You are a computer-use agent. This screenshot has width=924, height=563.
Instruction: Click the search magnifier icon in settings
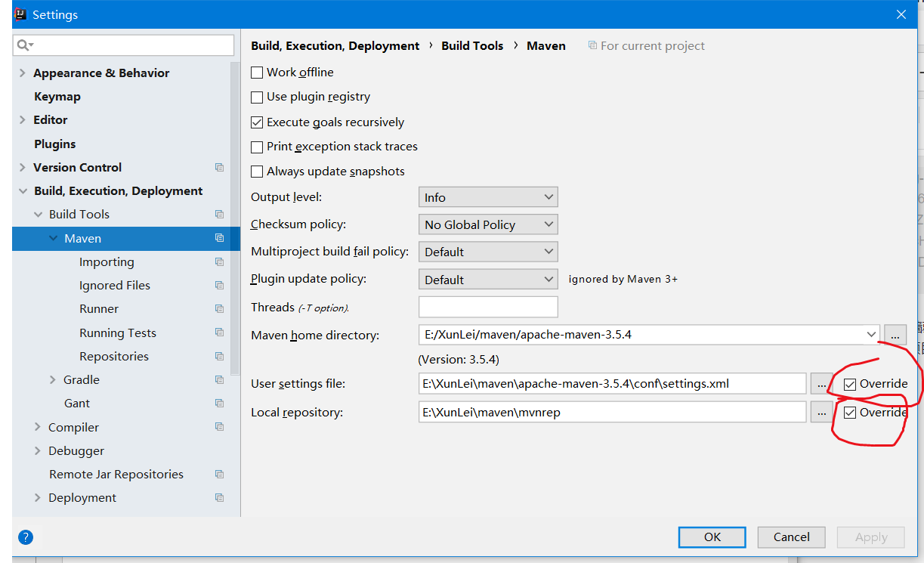coord(23,45)
